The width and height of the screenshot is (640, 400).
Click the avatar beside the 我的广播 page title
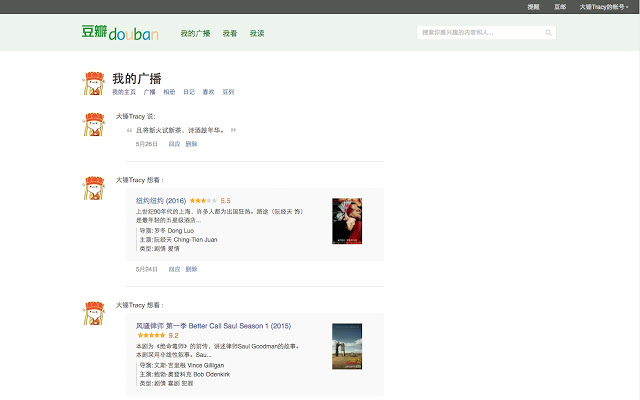tap(94, 83)
